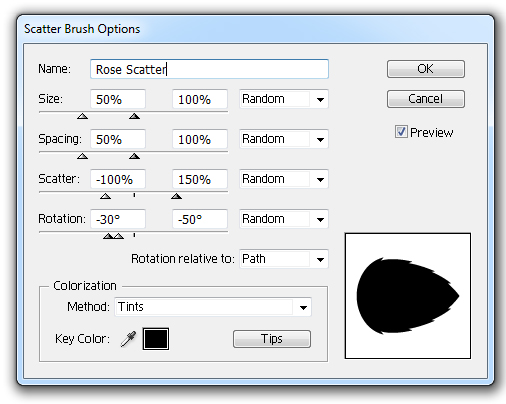Click the Scatter maximum slider handle

tap(176, 196)
